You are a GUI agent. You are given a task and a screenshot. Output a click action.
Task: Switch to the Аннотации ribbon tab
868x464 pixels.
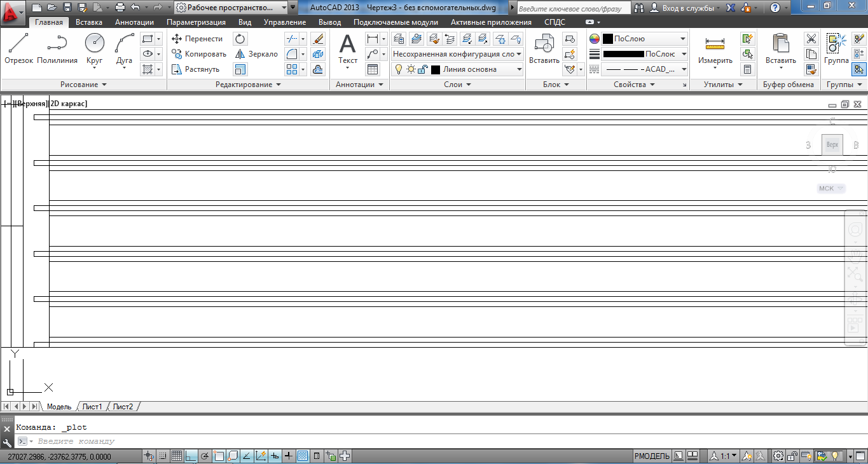pyautogui.click(x=134, y=22)
